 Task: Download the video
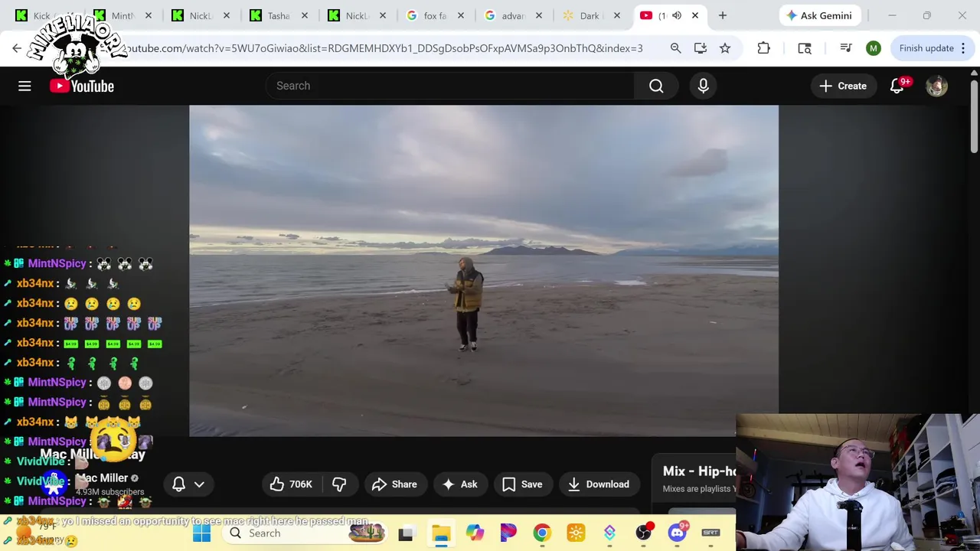[x=599, y=484]
